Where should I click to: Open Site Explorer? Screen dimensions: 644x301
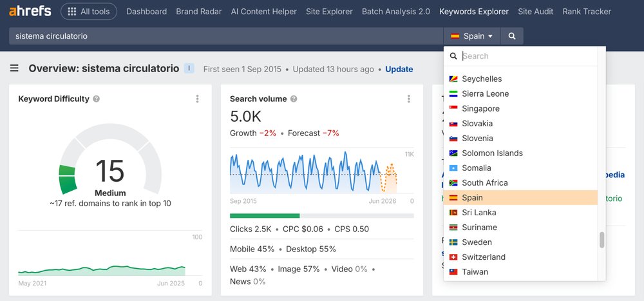point(329,12)
